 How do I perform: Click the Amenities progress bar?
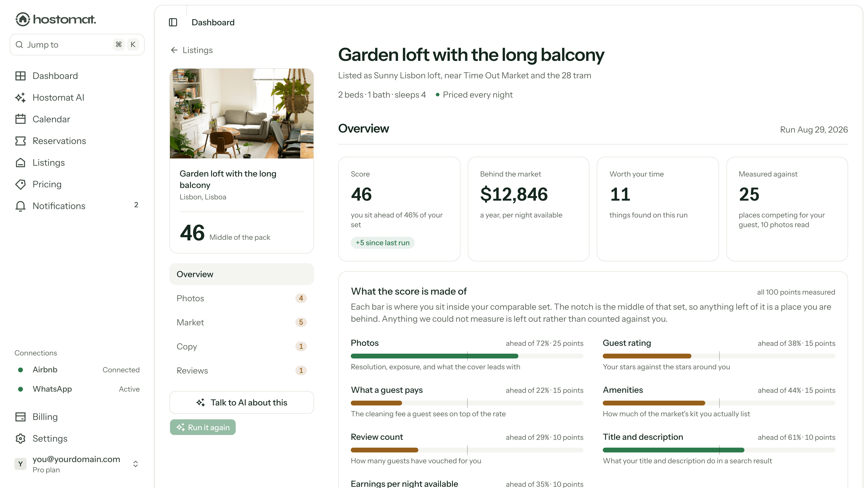point(719,403)
